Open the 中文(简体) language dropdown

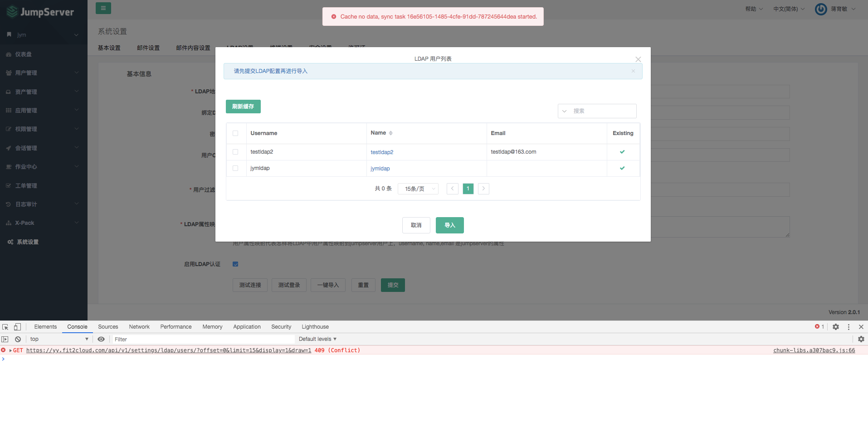789,9
